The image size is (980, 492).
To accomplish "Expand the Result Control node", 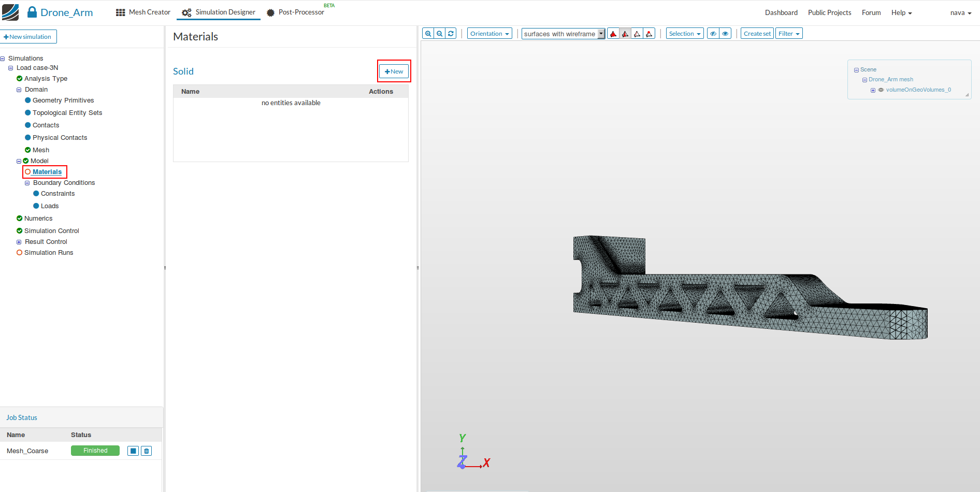I will click(x=19, y=242).
